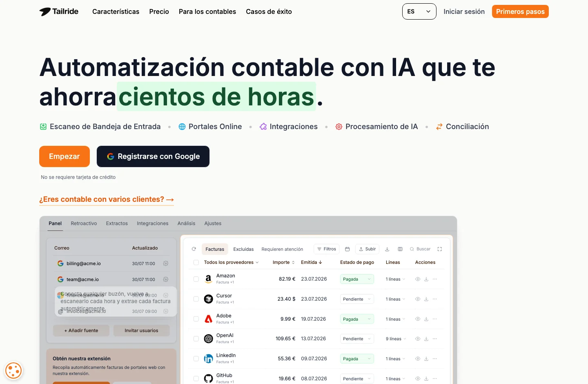Open more actions for OpenAI invoice
This screenshot has height=384, width=588.
tap(435, 339)
